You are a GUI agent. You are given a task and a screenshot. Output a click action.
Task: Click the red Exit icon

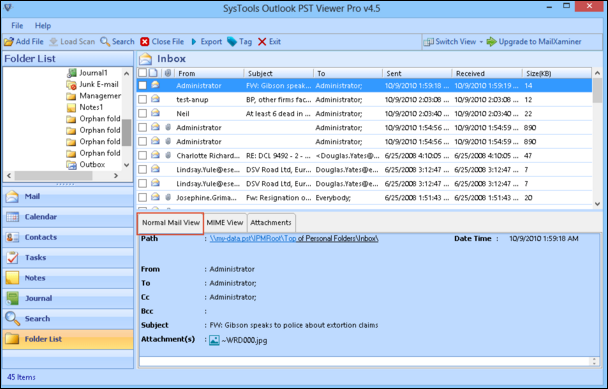(262, 41)
